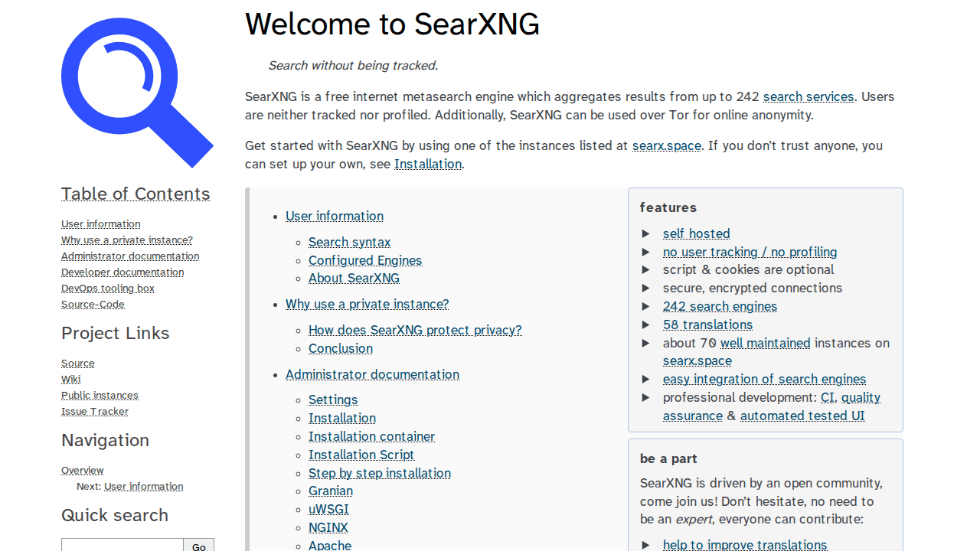Visit the DevOps tooling box page
The width and height of the screenshot is (980, 551).
[107, 288]
